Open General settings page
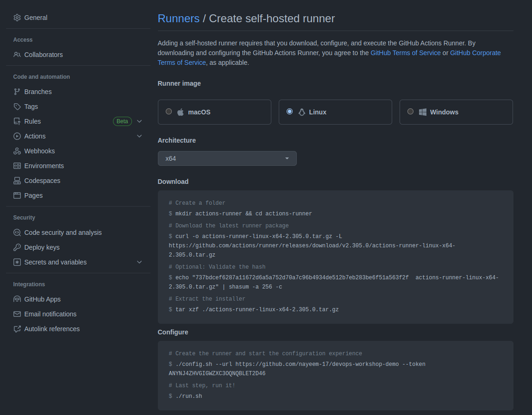 [x=36, y=18]
